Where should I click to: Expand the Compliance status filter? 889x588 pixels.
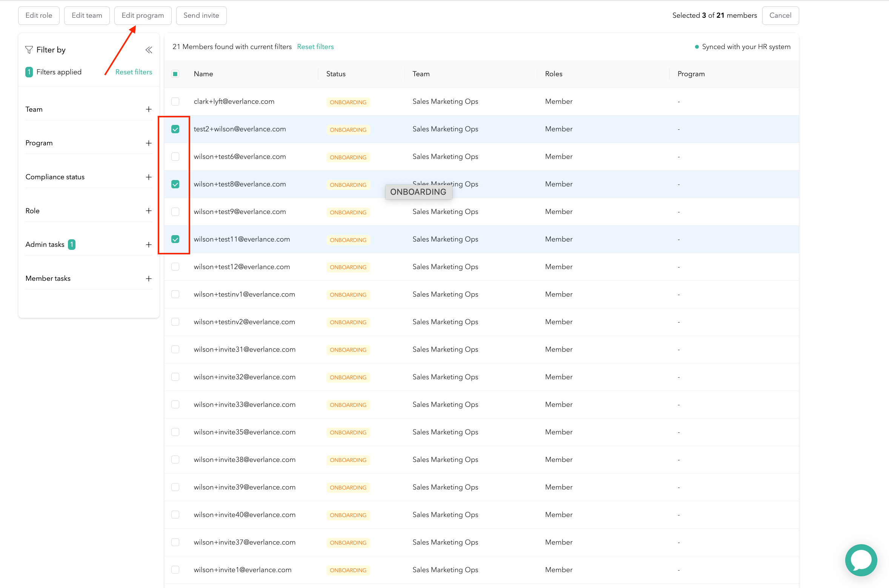[149, 177]
